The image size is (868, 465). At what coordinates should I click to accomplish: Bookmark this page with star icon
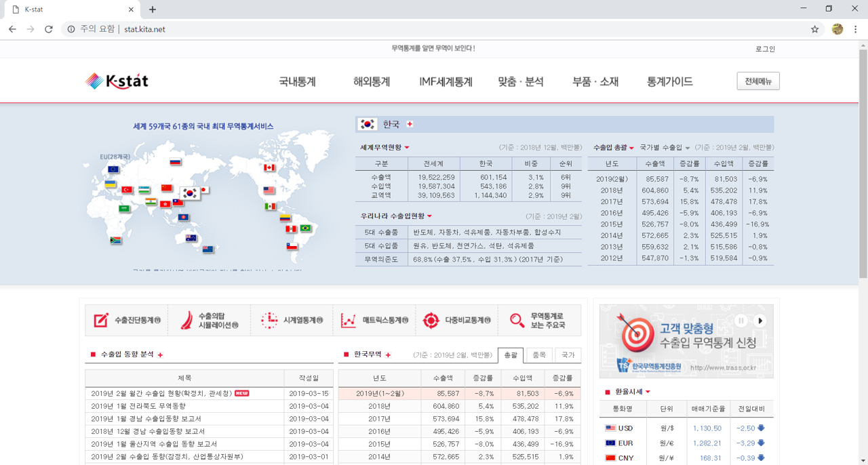click(x=814, y=29)
